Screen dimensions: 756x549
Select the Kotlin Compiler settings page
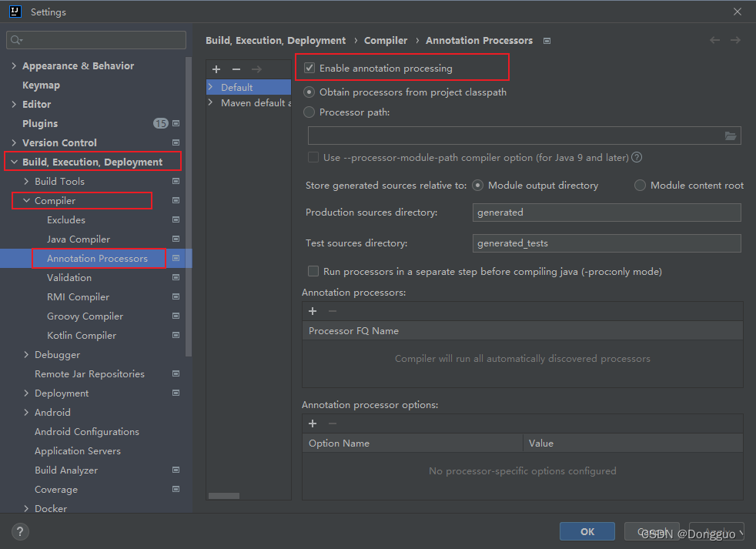click(82, 335)
